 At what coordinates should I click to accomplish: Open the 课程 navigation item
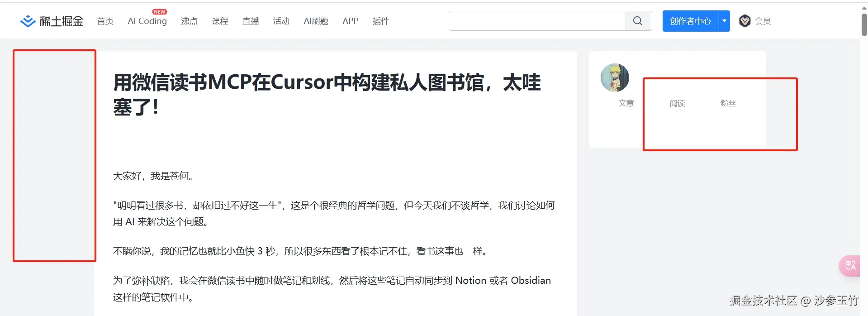(x=220, y=21)
